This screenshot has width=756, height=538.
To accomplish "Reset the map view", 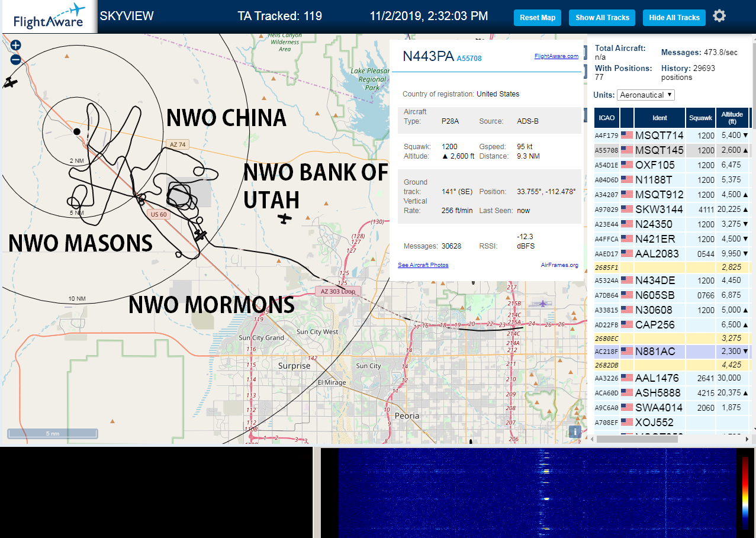I will 538,18.
